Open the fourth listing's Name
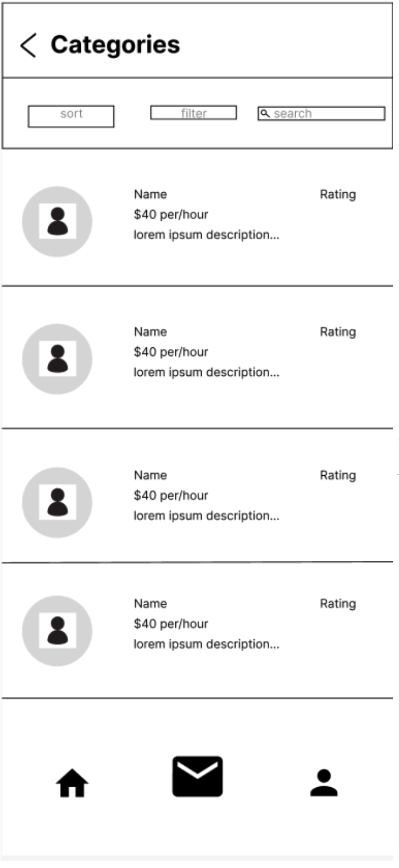This screenshot has width=399, height=868. pos(150,604)
